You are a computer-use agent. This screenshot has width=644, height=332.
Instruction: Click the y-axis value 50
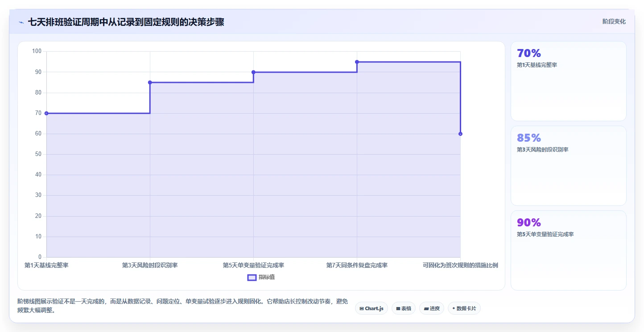tap(38, 154)
